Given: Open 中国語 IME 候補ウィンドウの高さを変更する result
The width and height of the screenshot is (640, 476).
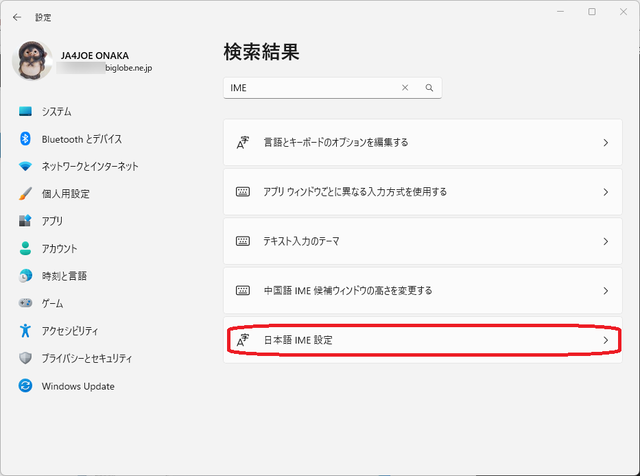Looking at the screenshot, I should point(423,291).
